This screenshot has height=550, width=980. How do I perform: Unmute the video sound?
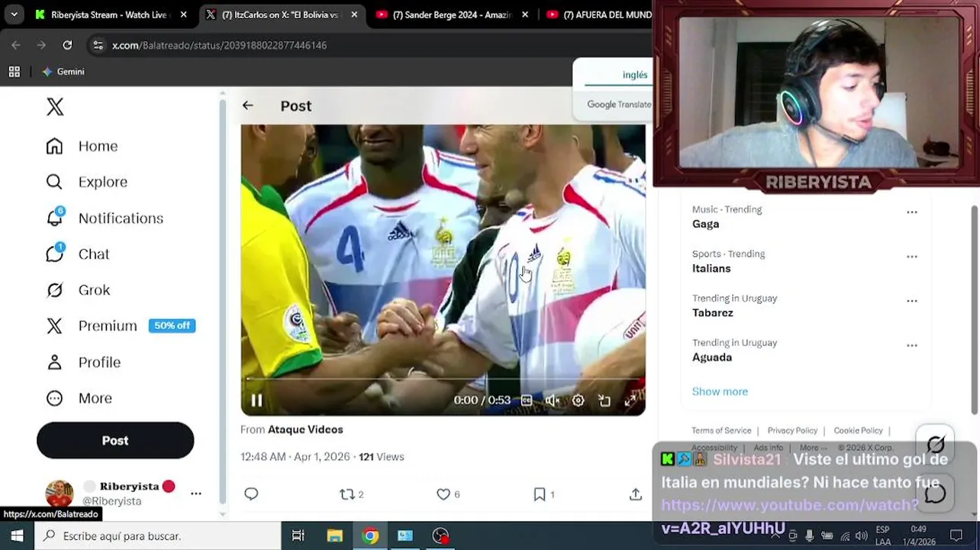tap(553, 400)
